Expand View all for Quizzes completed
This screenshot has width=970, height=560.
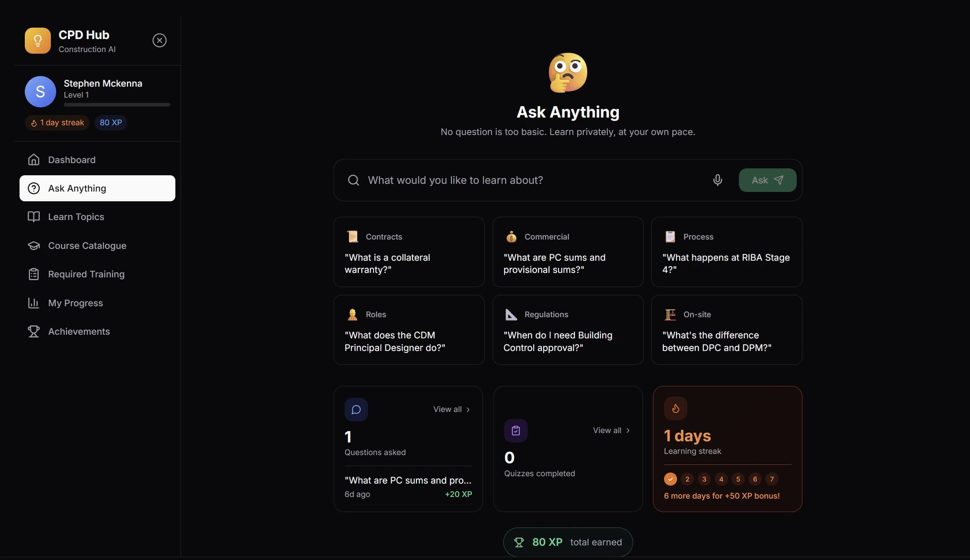click(x=611, y=430)
